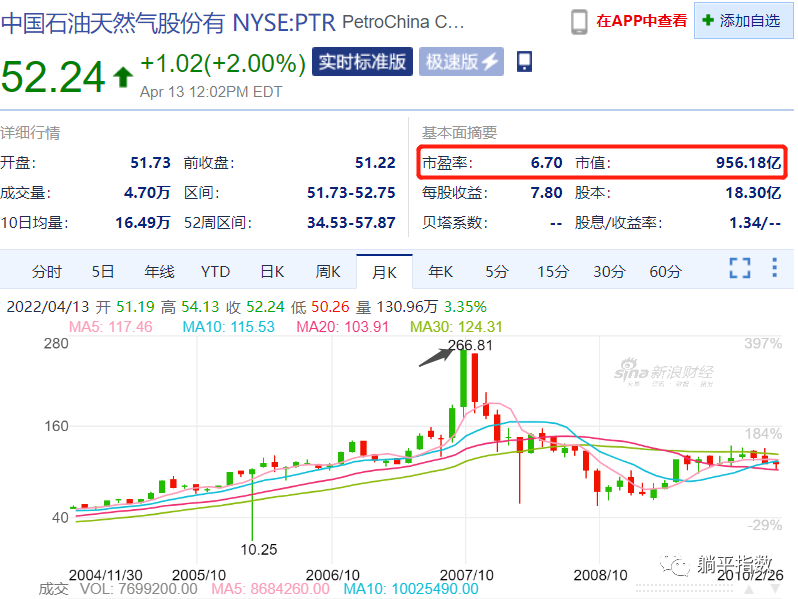
Task: Click the 每股收益 value 7.80
Action: pos(547,193)
